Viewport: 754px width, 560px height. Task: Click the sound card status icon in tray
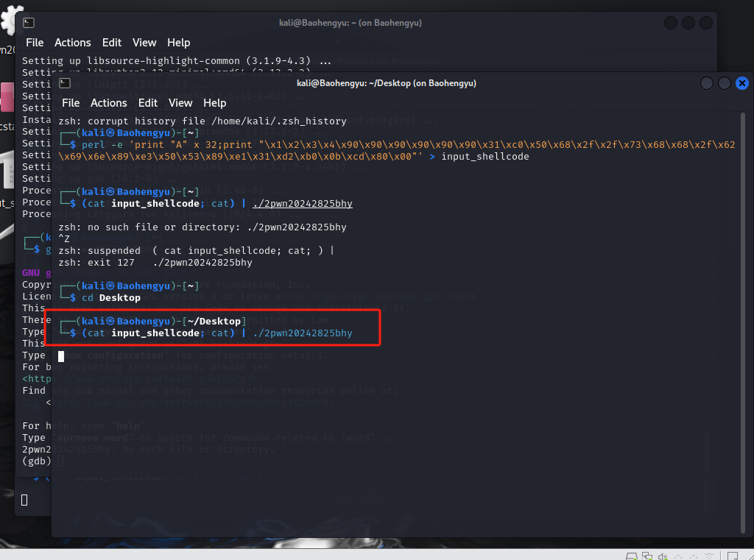pos(663,556)
